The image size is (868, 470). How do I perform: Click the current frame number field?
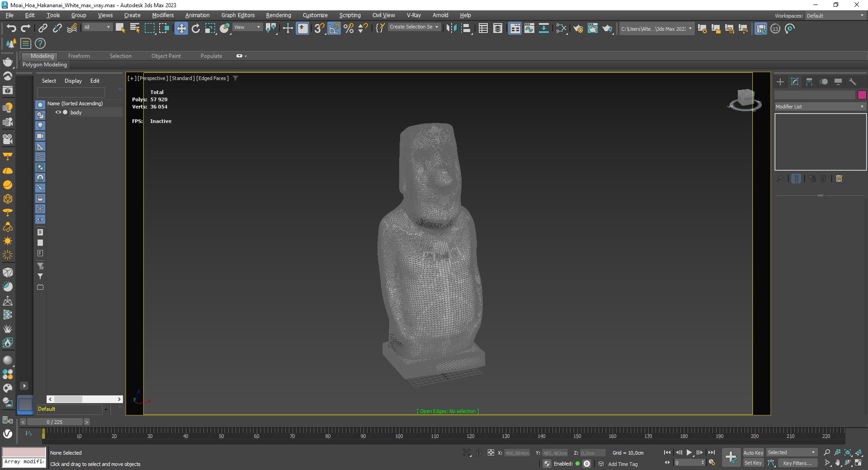point(689,463)
